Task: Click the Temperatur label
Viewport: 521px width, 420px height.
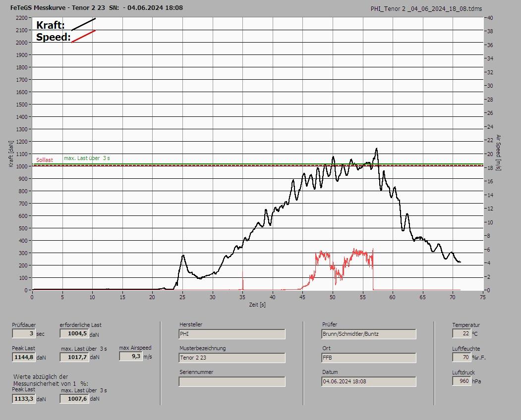Action: [x=466, y=325]
